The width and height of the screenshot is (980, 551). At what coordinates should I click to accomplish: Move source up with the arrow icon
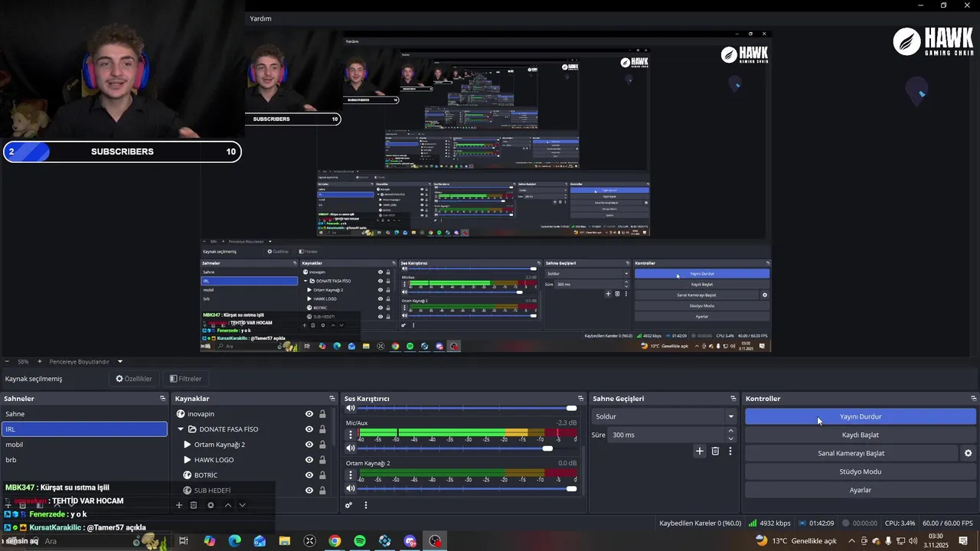(x=227, y=505)
